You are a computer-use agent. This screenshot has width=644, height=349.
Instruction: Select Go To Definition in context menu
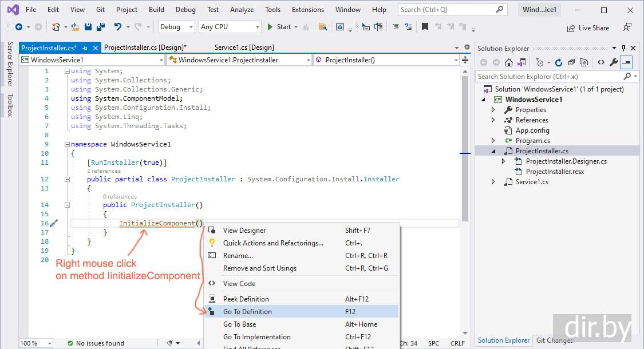[x=247, y=311]
